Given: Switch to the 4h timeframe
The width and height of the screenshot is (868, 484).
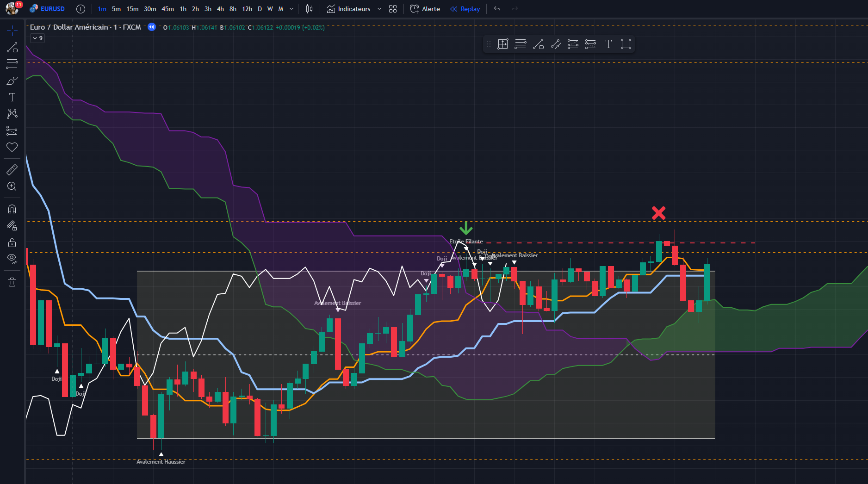Looking at the screenshot, I should 220,9.
